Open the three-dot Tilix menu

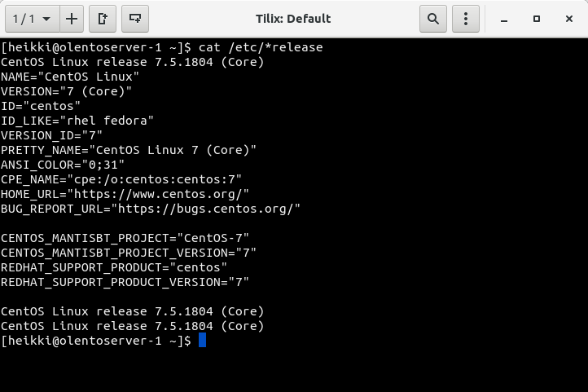point(466,18)
